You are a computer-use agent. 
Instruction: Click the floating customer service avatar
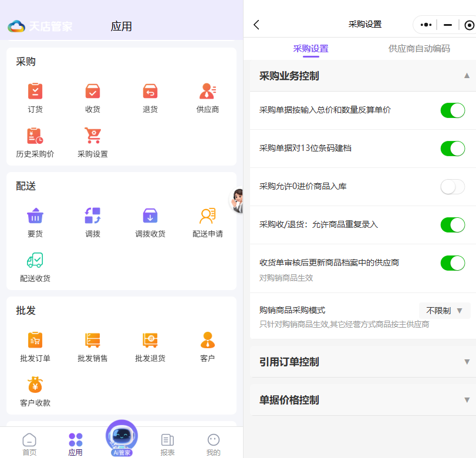point(237,201)
